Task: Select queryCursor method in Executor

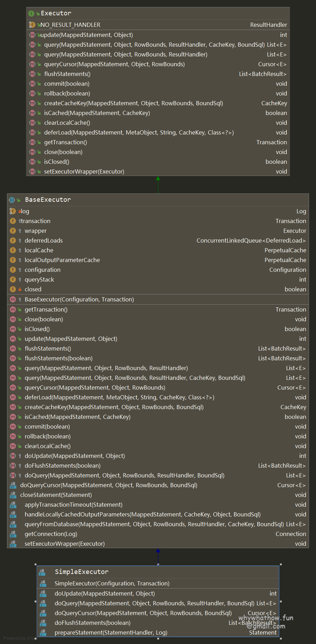Action: [114, 64]
